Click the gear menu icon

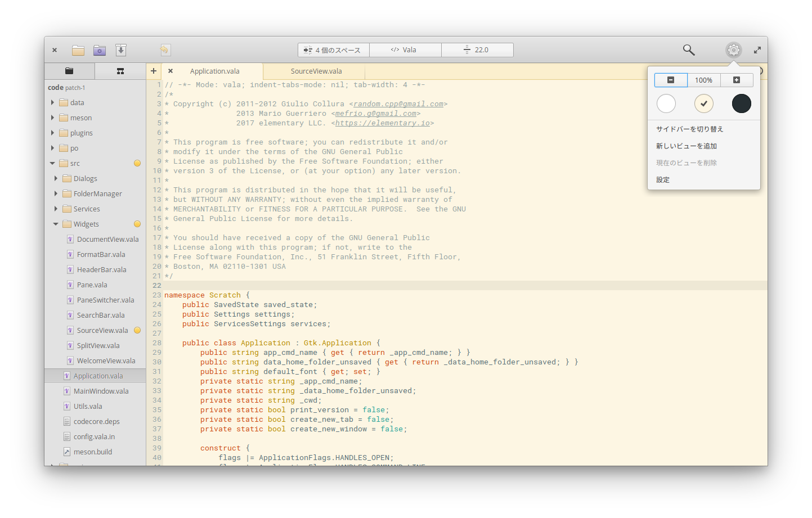point(733,50)
